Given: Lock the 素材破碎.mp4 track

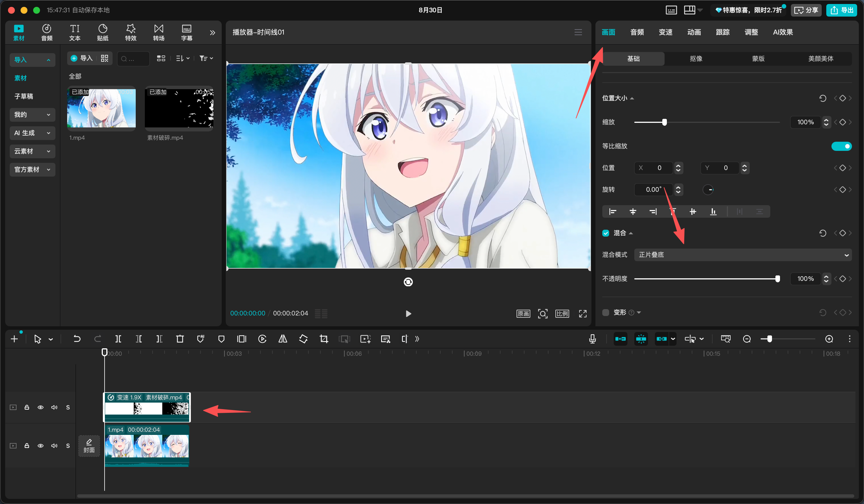Looking at the screenshot, I should pos(27,407).
